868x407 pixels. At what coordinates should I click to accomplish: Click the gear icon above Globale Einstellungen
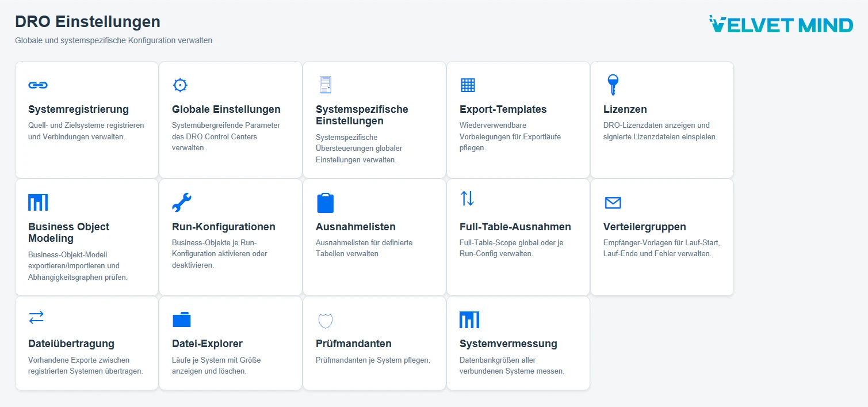[180, 85]
